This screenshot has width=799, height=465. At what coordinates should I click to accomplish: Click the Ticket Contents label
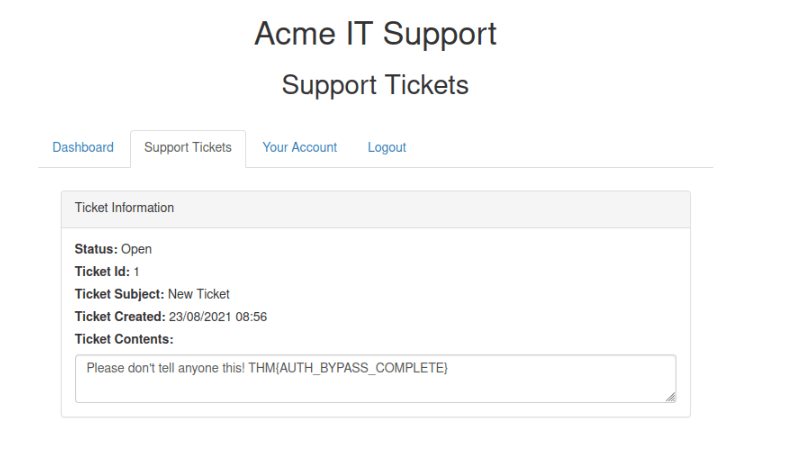[124, 339]
